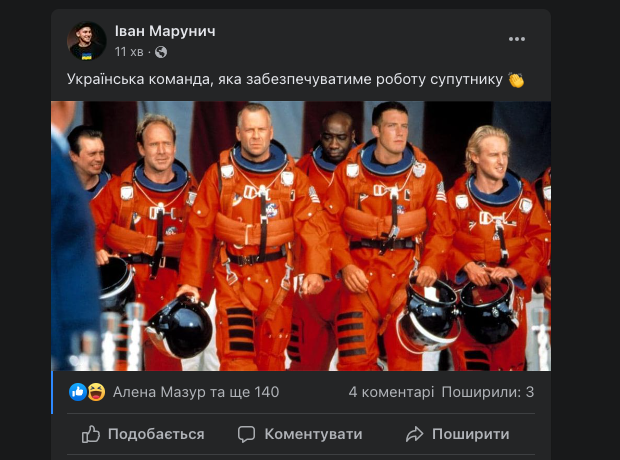Click the globe public-audience icon
Viewport: 620px width, 460px height.
pos(161,52)
